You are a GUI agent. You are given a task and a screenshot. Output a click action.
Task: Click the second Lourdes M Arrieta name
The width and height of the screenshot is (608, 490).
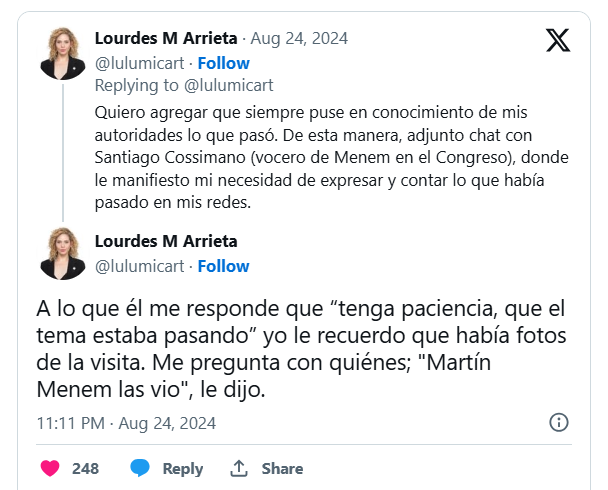[x=166, y=242]
